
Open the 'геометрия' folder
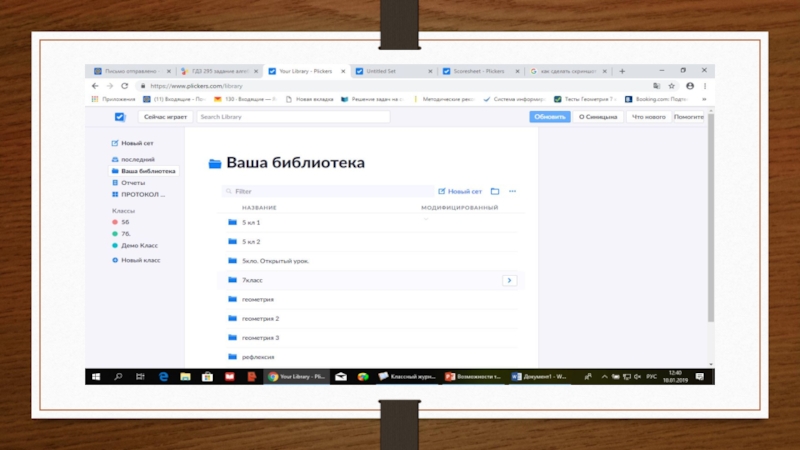point(371,299)
